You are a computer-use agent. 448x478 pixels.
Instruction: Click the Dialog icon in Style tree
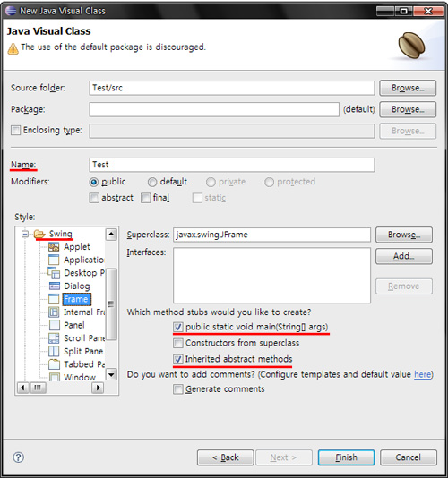click(55, 286)
